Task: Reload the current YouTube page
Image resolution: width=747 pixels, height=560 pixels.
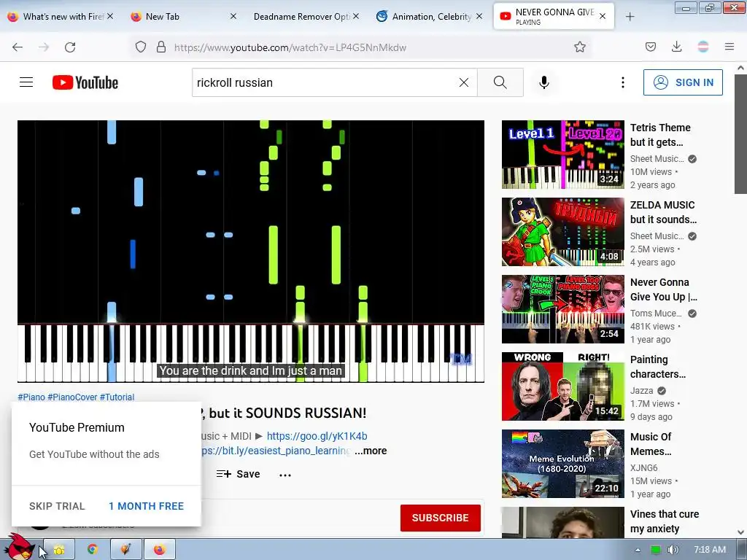Action: pyautogui.click(x=70, y=47)
